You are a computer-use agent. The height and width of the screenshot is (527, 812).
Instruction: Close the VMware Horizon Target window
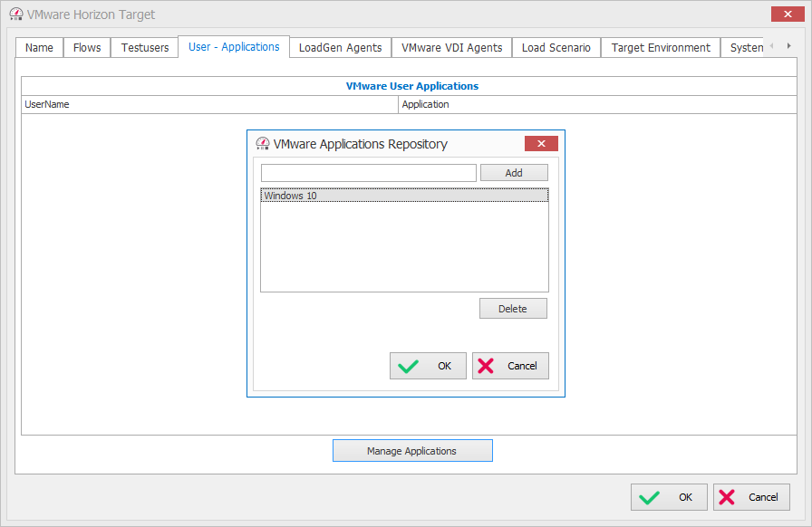click(788, 14)
